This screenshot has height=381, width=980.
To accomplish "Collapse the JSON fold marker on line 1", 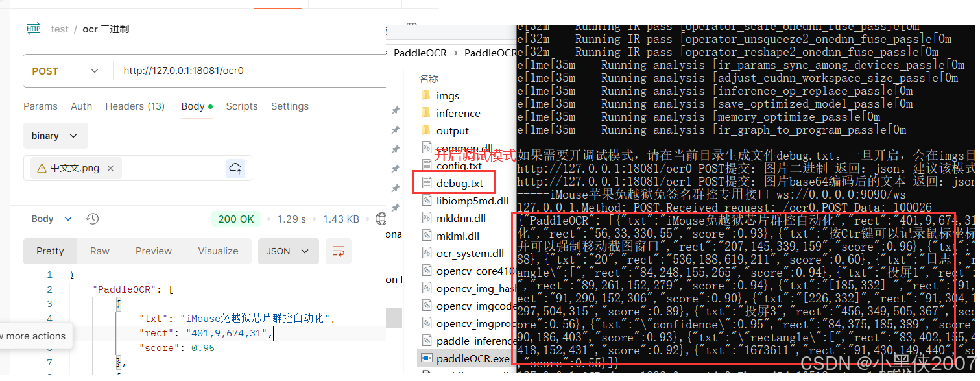I will pyautogui.click(x=71, y=275).
